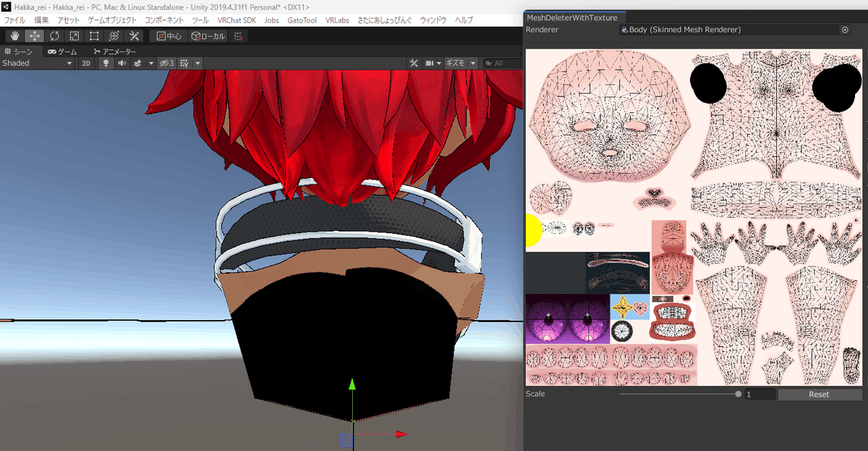
Task: Toggle ローカル handle rotation button
Action: [208, 35]
